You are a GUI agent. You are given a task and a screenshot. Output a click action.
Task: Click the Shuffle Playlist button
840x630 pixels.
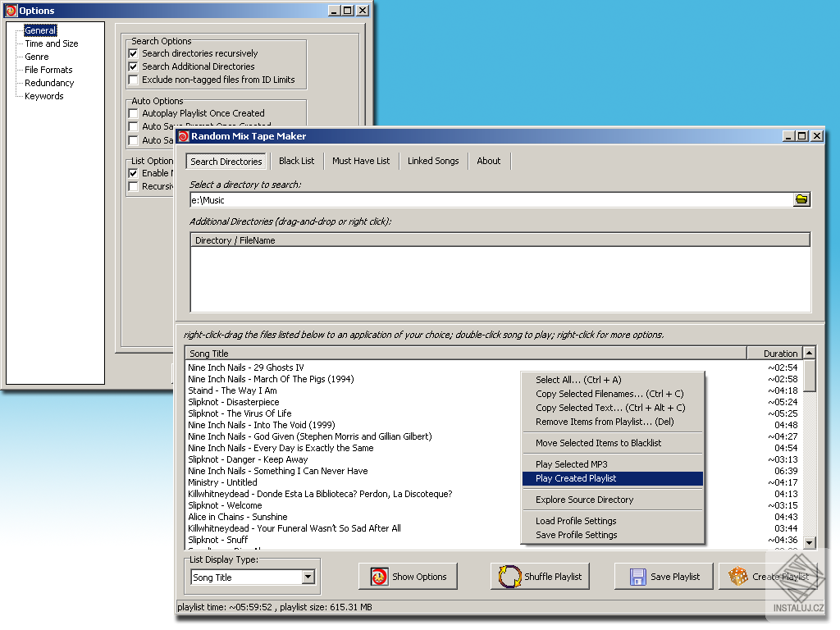(x=540, y=577)
